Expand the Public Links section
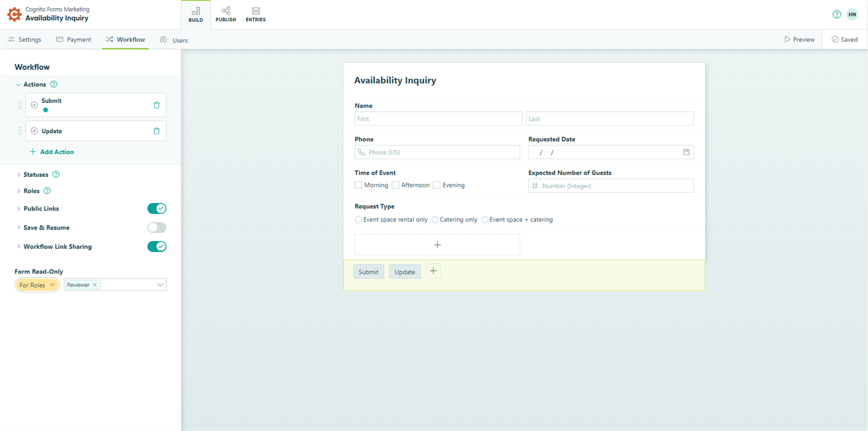The height and width of the screenshot is (431, 868). [x=19, y=208]
